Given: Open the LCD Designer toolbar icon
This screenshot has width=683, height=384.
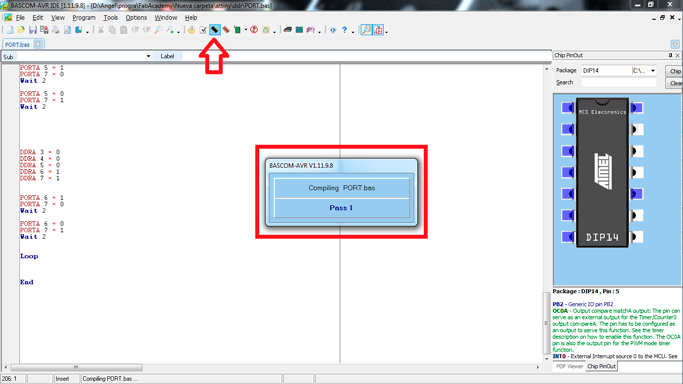Looking at the screenshot, I should [299, 30].
